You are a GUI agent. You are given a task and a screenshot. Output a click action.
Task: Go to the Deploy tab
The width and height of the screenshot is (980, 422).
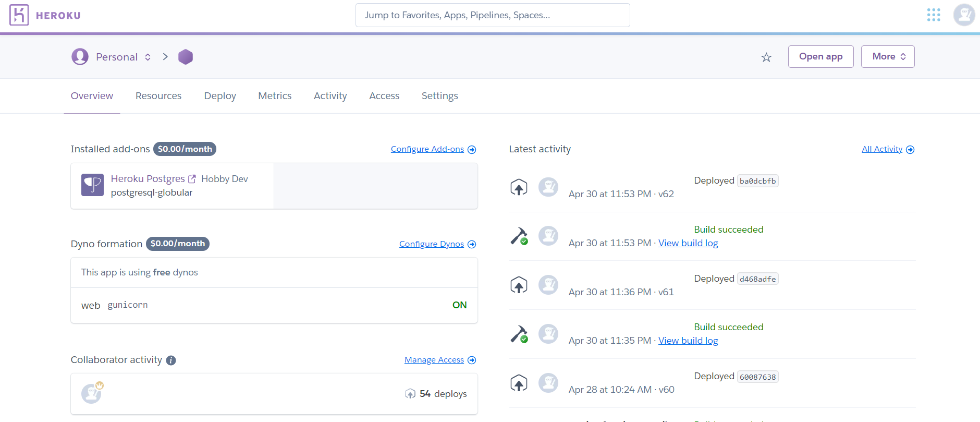click(220, 96)
